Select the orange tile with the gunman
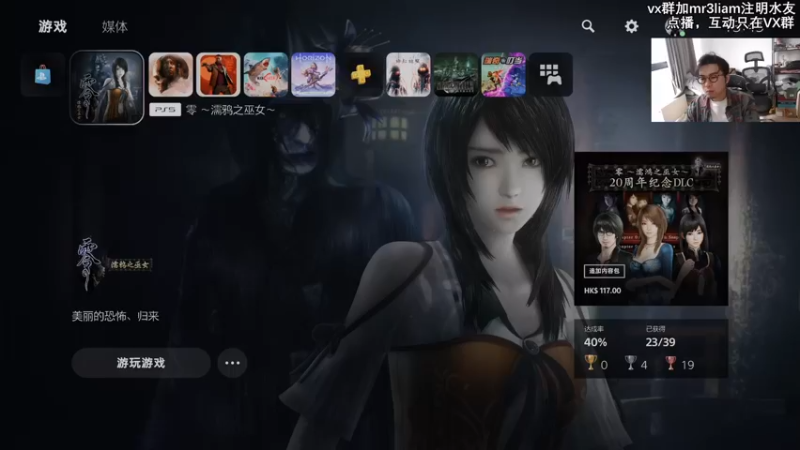The width and height of the screenshot is (800, 450). pyautogui.click(x=218, y=74)
